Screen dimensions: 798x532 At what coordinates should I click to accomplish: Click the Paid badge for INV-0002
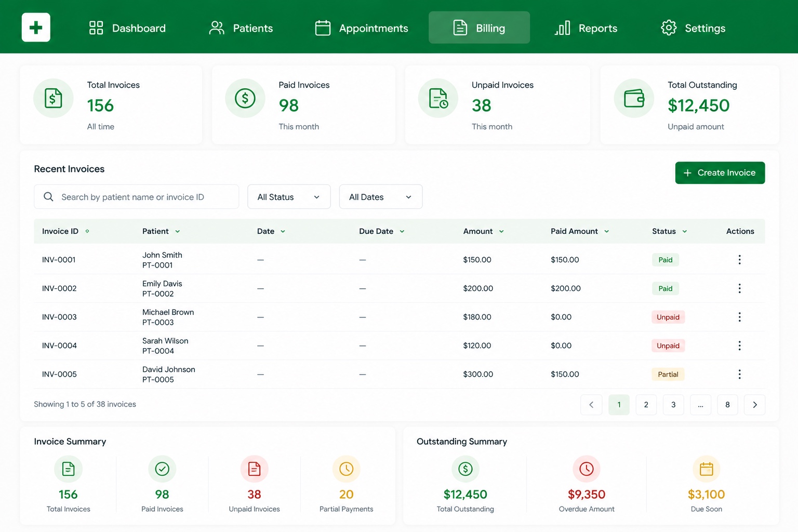click(666, 288)
